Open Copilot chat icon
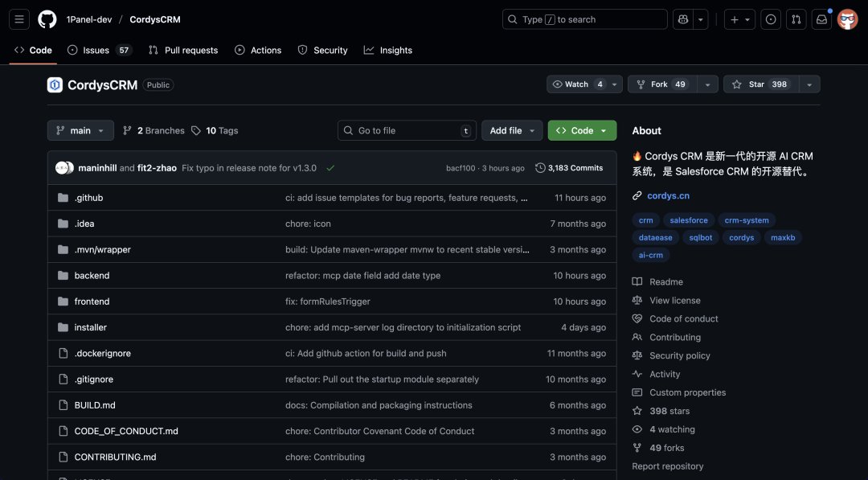 [x=683, y=19]
